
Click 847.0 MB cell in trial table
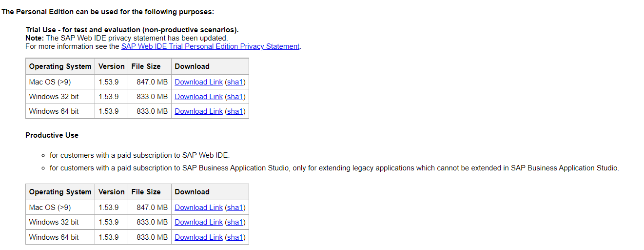pos(150,82)
